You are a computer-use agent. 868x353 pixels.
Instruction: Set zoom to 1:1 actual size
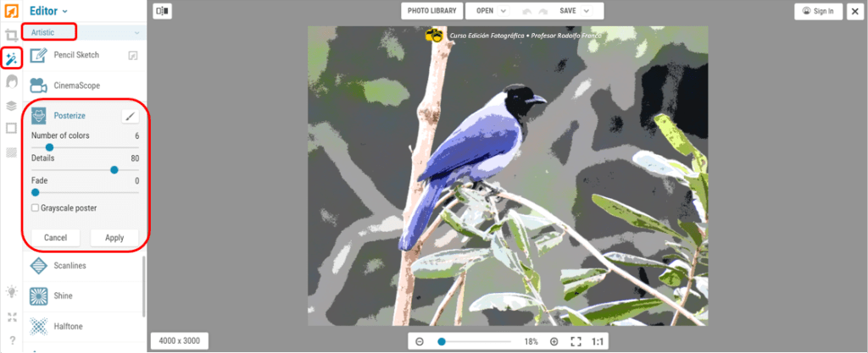598,341
